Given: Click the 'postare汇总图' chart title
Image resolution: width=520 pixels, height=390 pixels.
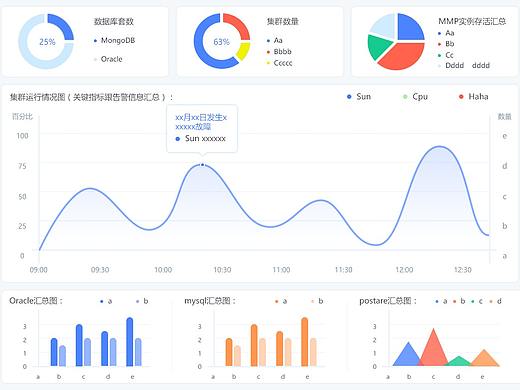Looking at the screenshot, I should [388, 301].
